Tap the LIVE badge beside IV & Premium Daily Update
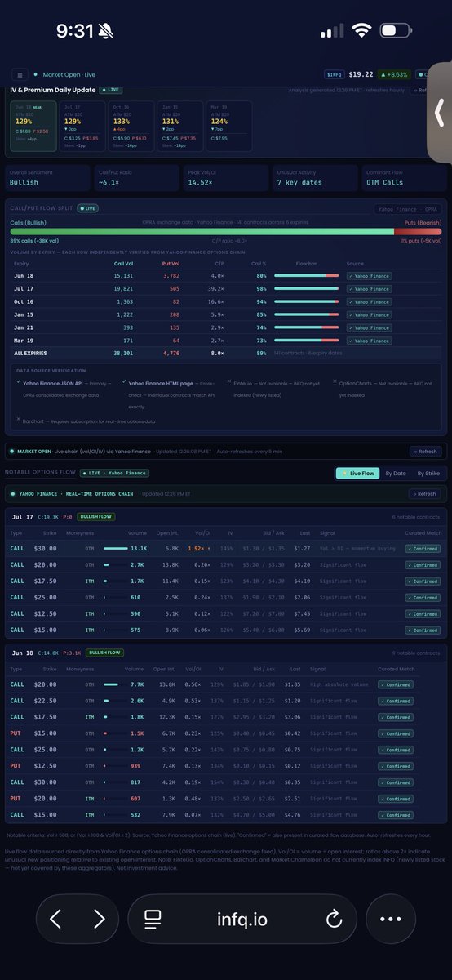Image resolution: width=452 pixels, height=980 pixels. pyautogui.click(x=112, y=90)
